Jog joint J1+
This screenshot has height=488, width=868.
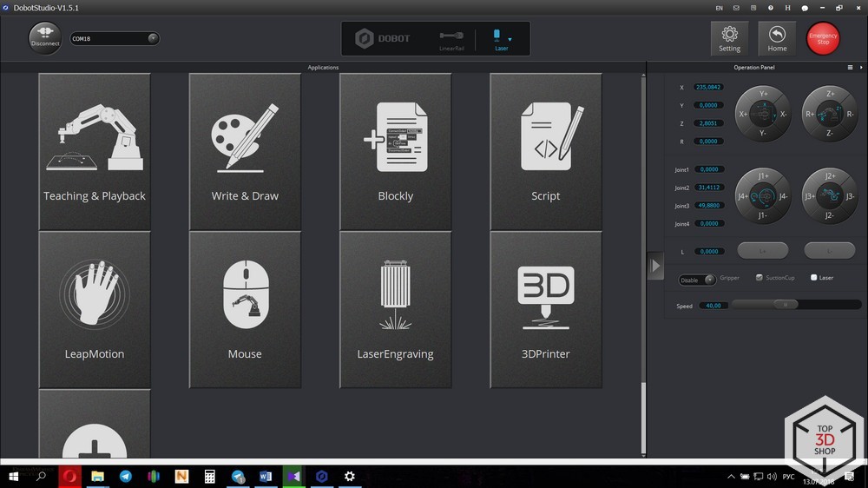[763, 175]
